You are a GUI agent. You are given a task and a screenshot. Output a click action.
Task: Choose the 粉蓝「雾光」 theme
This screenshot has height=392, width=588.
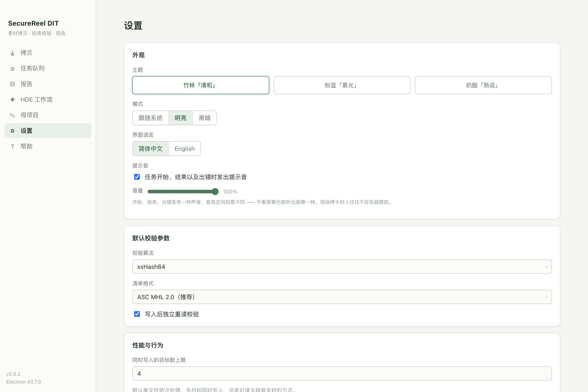[342, 85]
